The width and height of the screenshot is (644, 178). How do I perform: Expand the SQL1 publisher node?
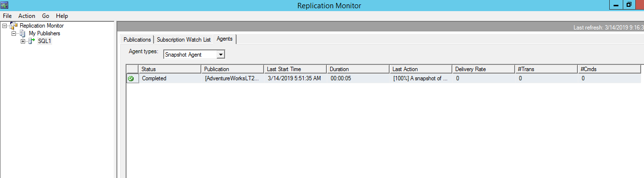(x=23, y=41)
